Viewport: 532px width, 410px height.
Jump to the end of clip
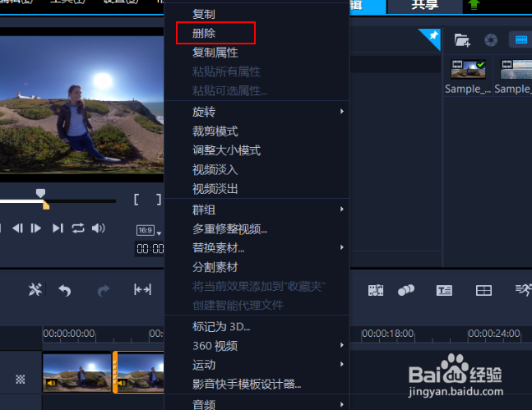[58, 228]
